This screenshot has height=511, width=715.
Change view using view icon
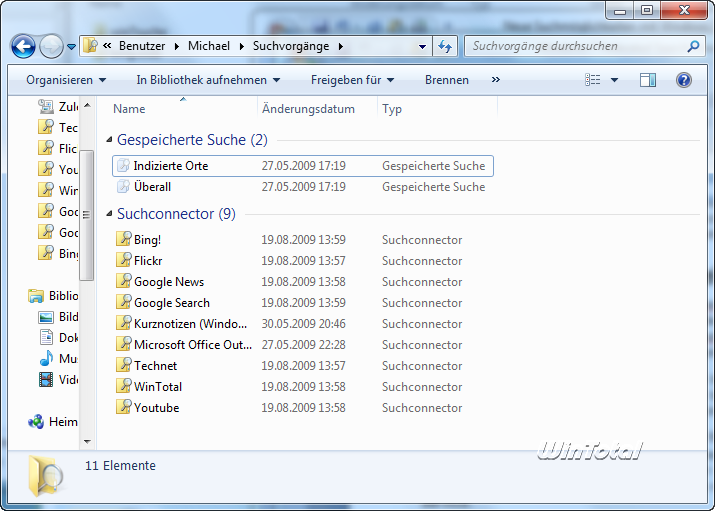593,80
